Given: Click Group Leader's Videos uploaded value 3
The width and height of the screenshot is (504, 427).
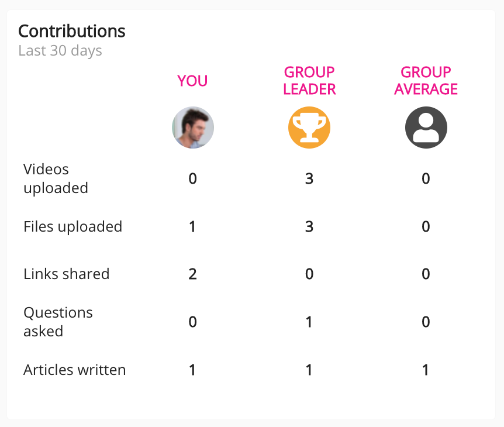Looking at the screenshot, I should [x=309, y=178].
